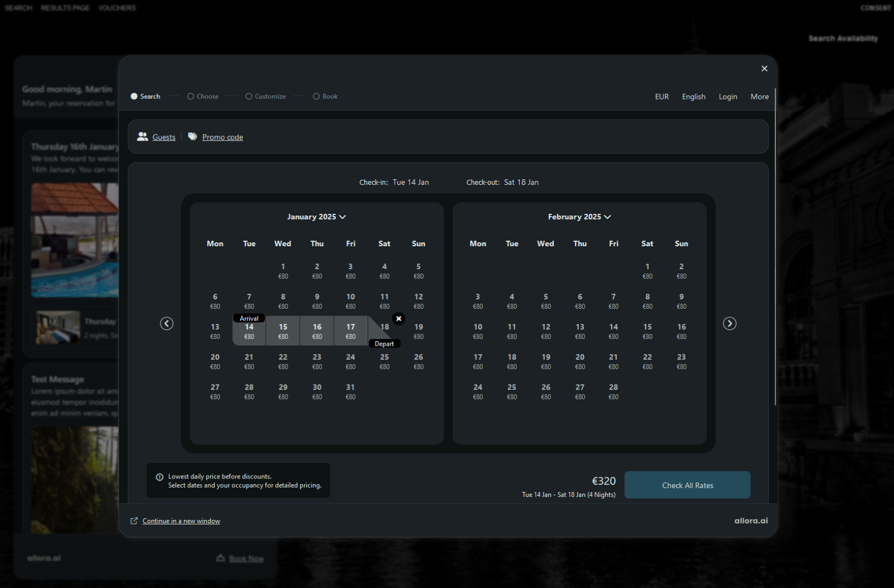Open Continue in a new window link
This screenshot has width=894, height=588.
coord(181,521)
